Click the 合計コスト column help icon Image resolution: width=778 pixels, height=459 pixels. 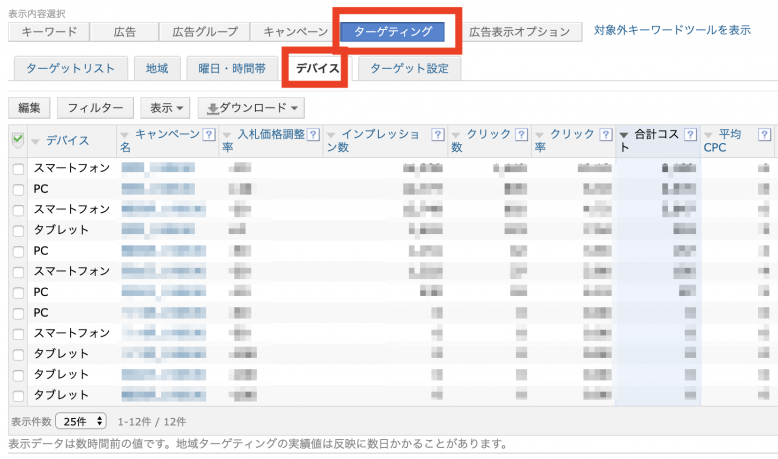coord(690,134)
